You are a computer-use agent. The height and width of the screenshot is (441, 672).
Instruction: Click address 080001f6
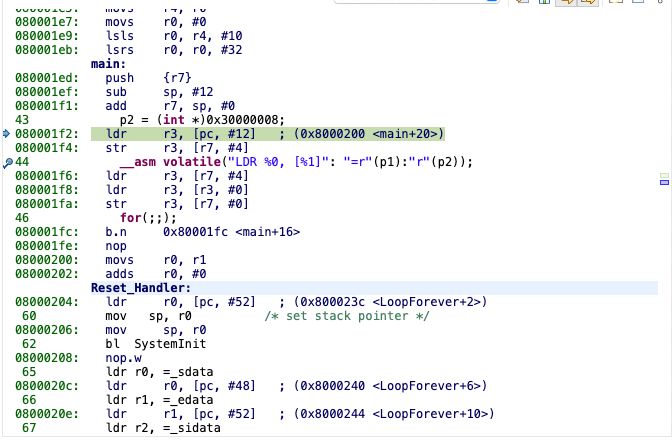pyautogui.click(x=47, y=176)
